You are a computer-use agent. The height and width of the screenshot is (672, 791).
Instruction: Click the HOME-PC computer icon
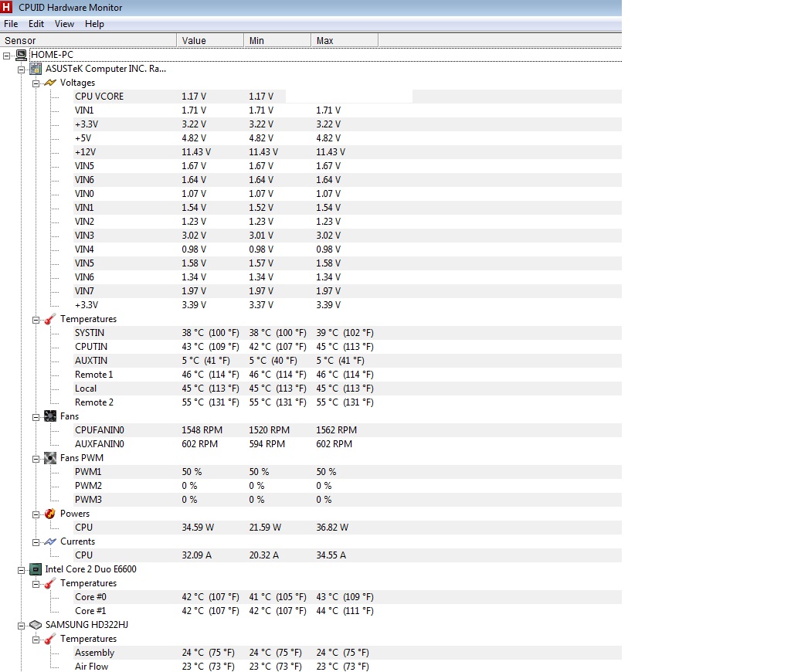pos(21,55)
